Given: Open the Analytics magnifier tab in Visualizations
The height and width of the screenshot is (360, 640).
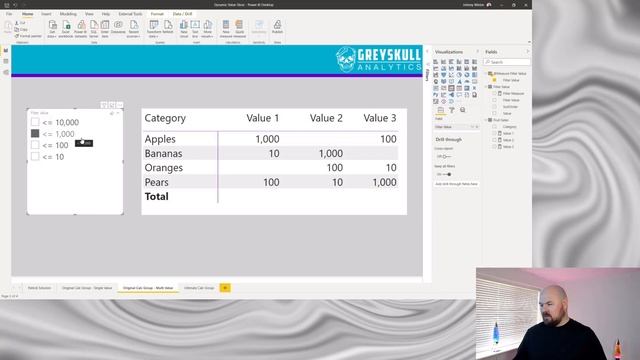Looking at the screenshot, I should (462, 110).
